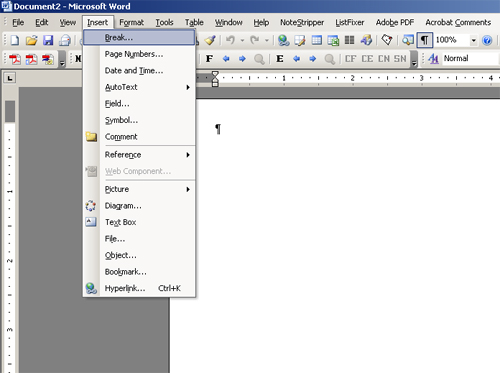Choose Diagram... from the Insert menu

pos(139,206)
